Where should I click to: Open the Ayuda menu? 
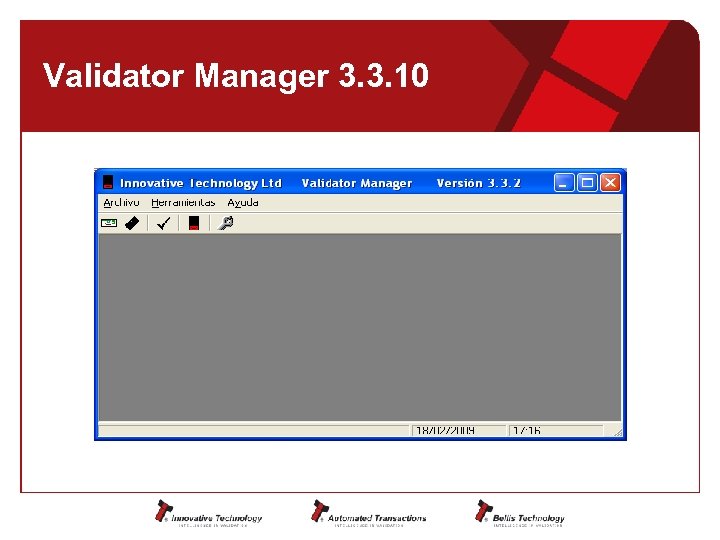(243, 202)
